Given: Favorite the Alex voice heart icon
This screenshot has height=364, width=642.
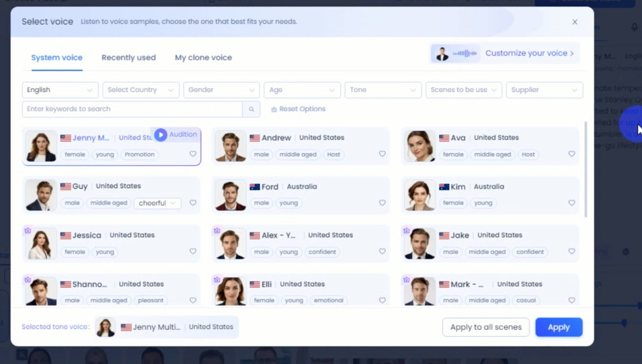Looking at the screenshot, I should pos(382,251).
